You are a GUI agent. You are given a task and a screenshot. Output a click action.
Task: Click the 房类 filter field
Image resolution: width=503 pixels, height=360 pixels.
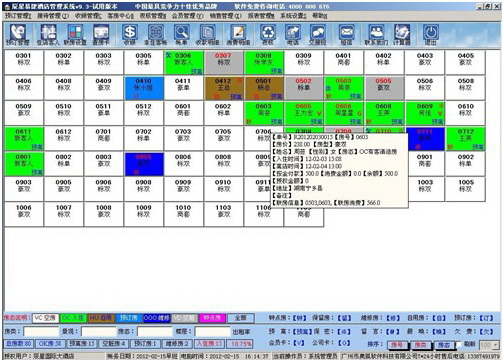tap(41, 332)
